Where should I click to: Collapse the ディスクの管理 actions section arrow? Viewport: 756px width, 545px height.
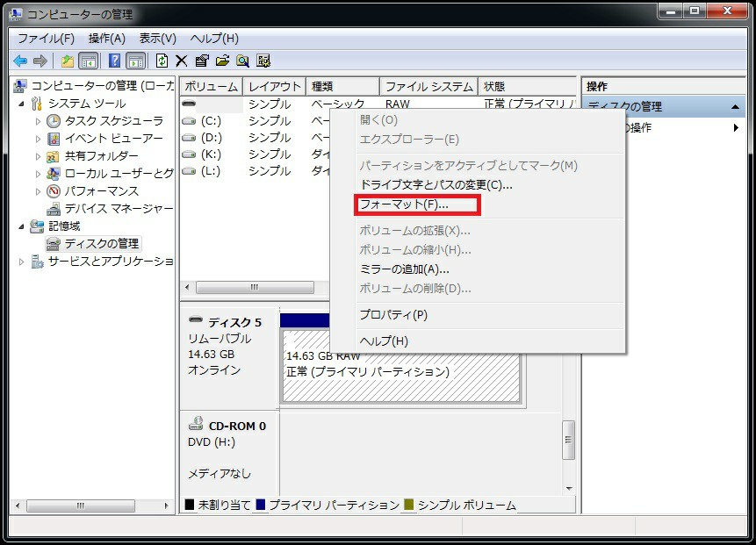(x=735, y=107)
